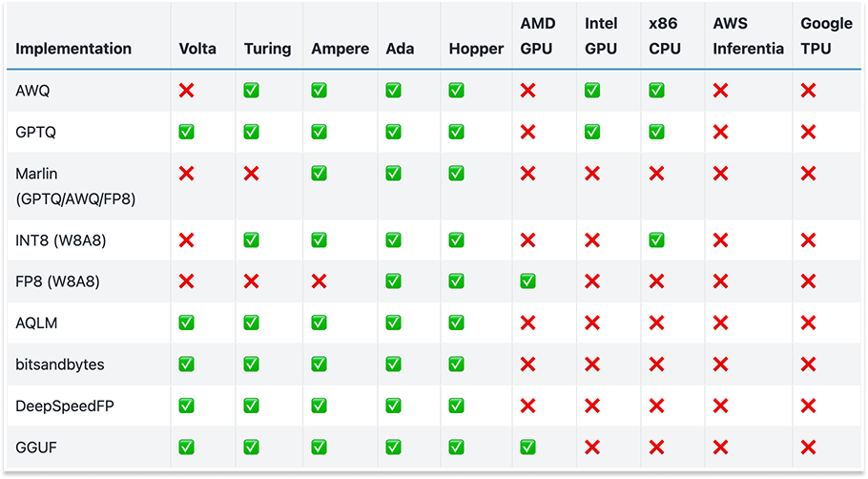This screenshot has height=479, width=868.
Task: Click the red cross for AWQ on Volta
Action: 186,91
